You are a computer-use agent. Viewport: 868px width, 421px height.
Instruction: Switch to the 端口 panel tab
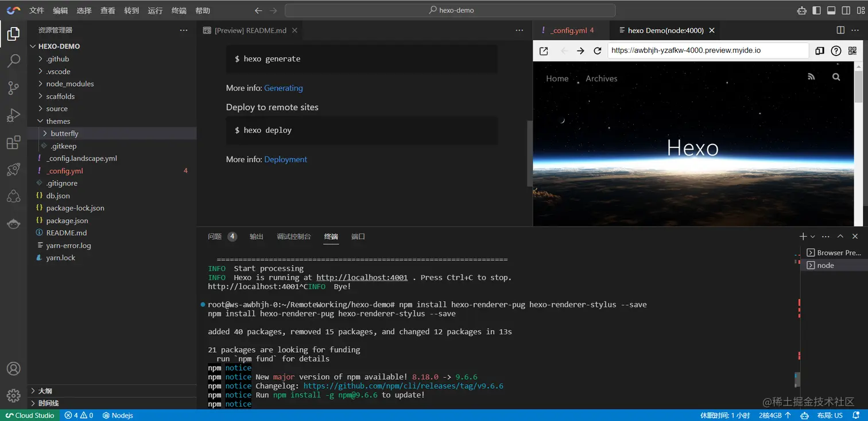click(x=358, y=236)
